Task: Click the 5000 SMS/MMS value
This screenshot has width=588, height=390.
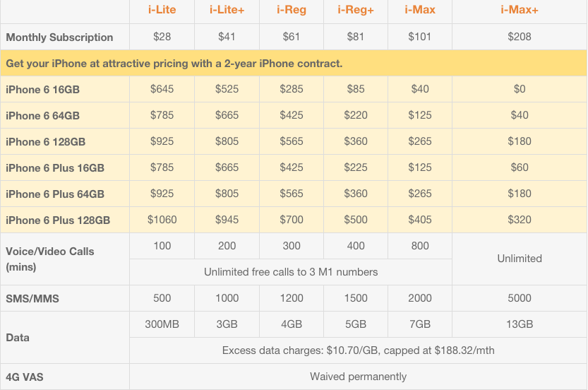Action: tap(520, 298)
